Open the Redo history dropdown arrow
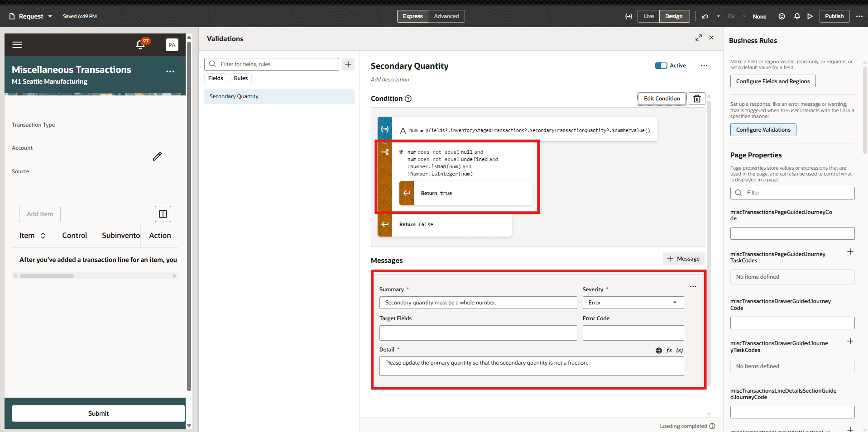 (744, 16)
